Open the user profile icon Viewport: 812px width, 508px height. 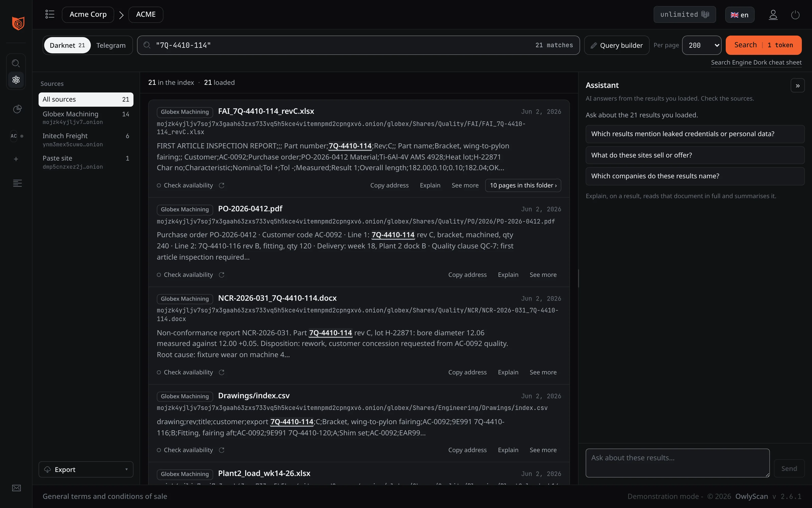point(773,15)
